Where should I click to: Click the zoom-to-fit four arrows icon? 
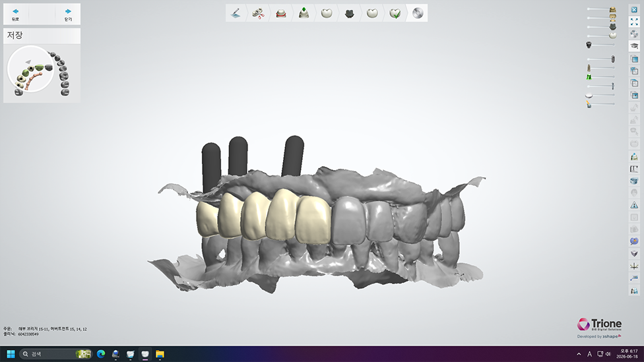pos(634,22)
